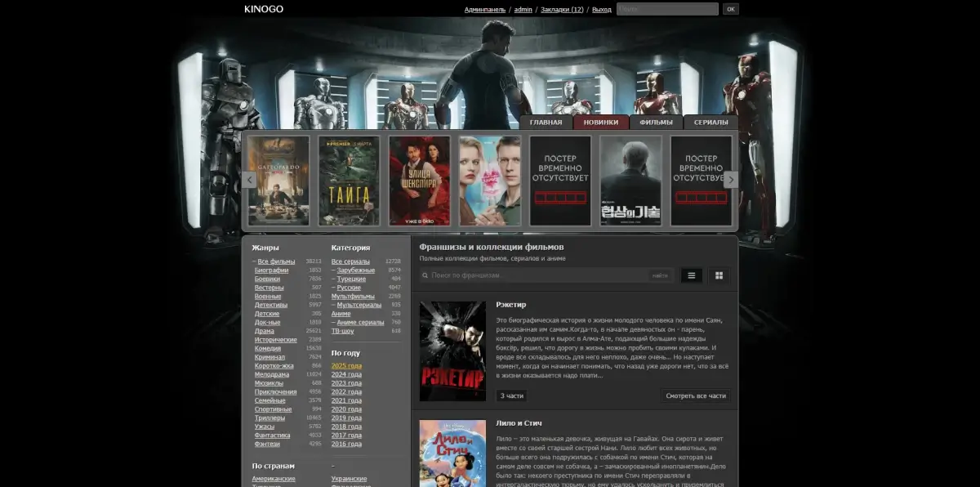The width and height of the screenshot is (980, 487).
Task: Open the Русские series category
Action: [349, 288]
